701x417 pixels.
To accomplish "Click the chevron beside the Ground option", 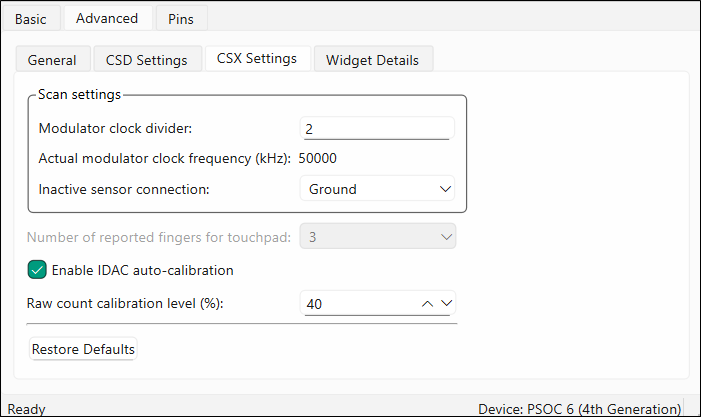I will 445,188.
